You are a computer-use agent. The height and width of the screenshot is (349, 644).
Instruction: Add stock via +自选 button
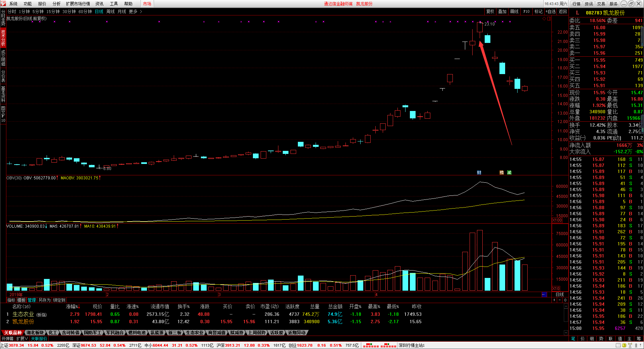tap(550, 11)
